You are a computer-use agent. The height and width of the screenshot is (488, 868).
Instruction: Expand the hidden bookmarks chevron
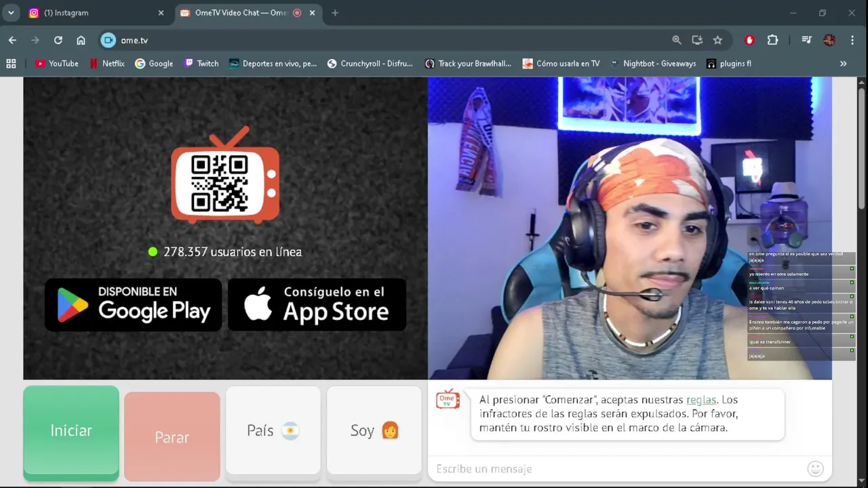pos(843,63)
